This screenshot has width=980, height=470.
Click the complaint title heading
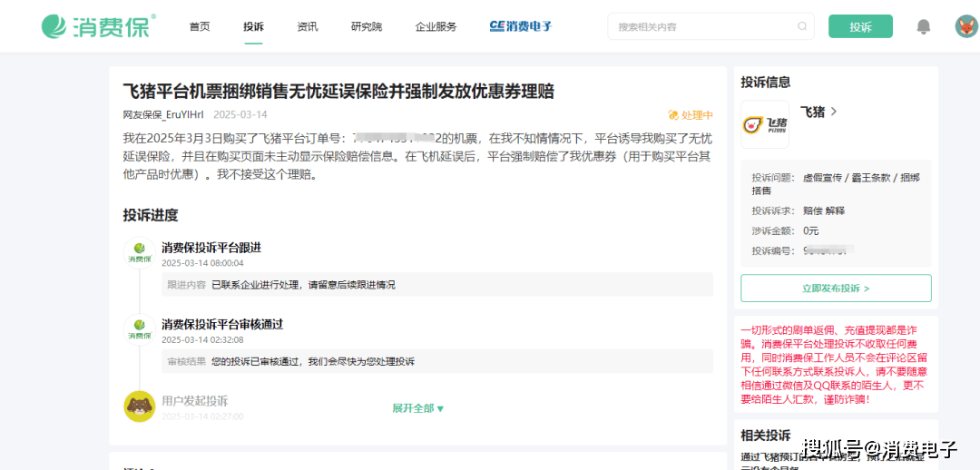click(338, 92)
